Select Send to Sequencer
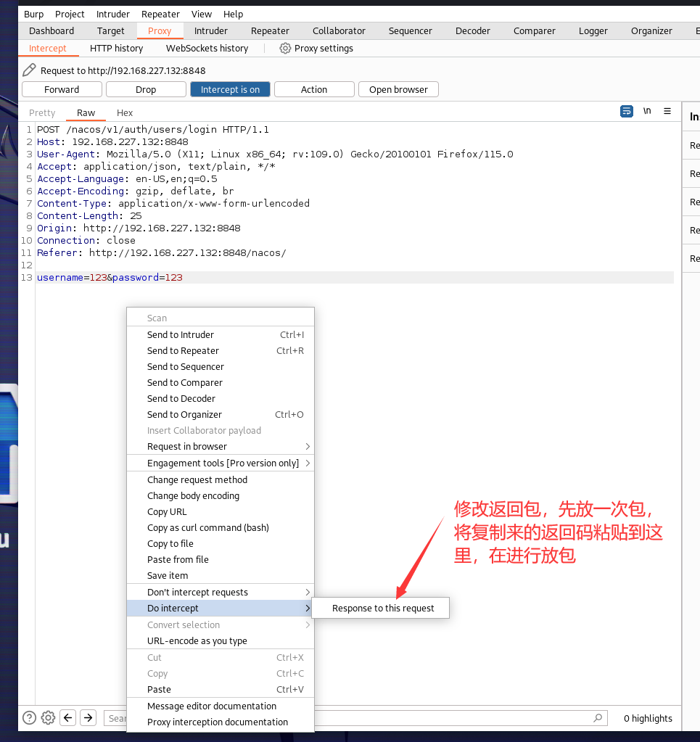 (x=221, y=367)
